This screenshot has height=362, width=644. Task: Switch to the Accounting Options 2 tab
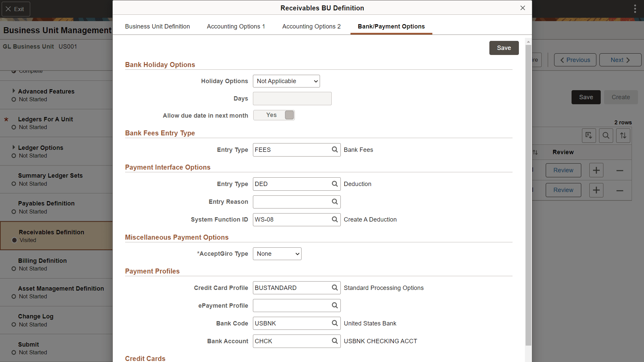[311, 26]
